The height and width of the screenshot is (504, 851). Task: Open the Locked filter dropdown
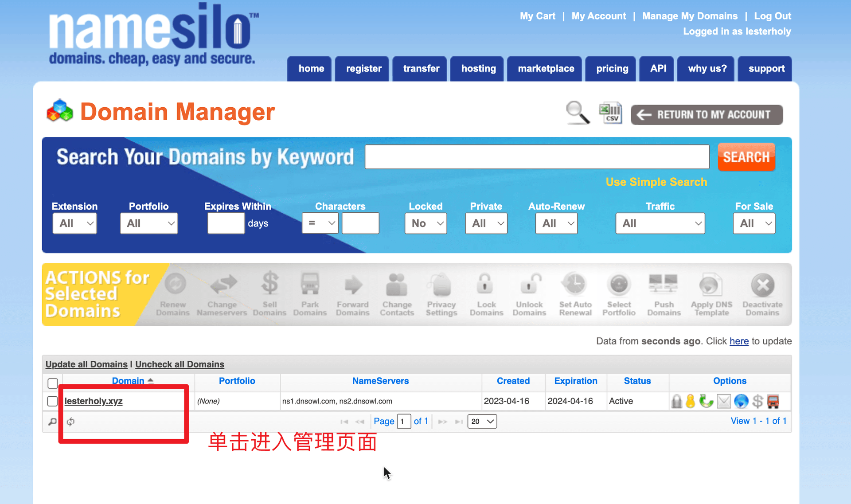[425, 223]
